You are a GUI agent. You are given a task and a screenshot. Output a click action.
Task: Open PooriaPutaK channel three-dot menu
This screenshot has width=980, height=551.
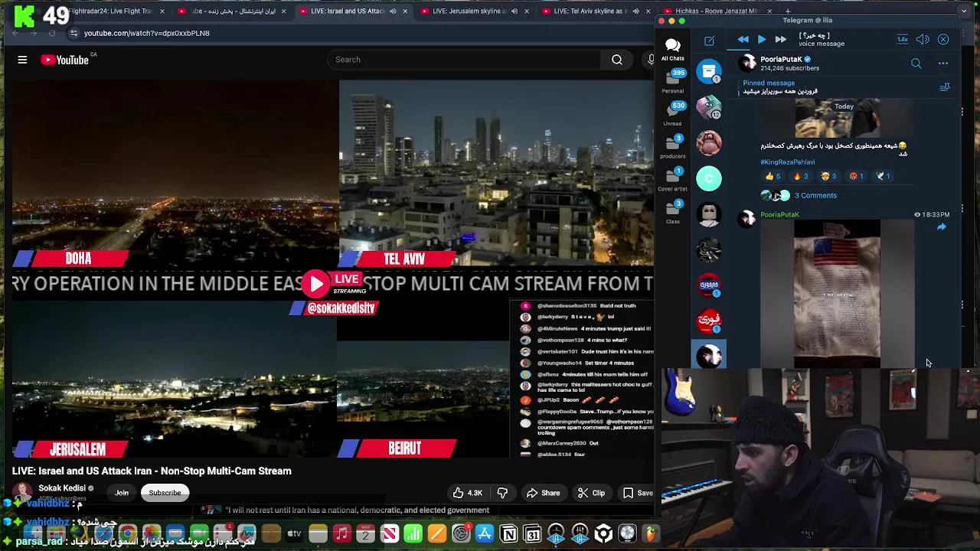point(943,64)
